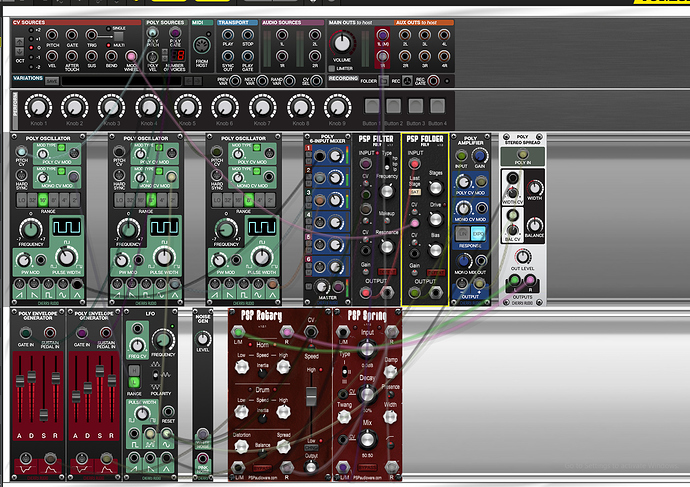Screen dimensions: 690x487
Task: Toggle the LIMITER checkbox
Action: tap(332, 69)
